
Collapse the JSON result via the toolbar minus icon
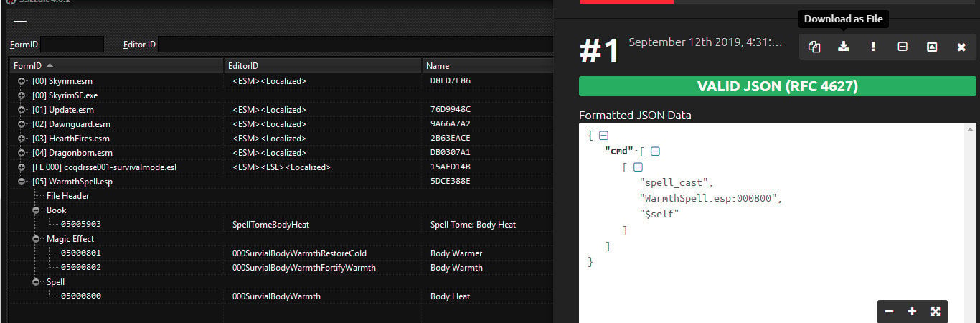903,47
